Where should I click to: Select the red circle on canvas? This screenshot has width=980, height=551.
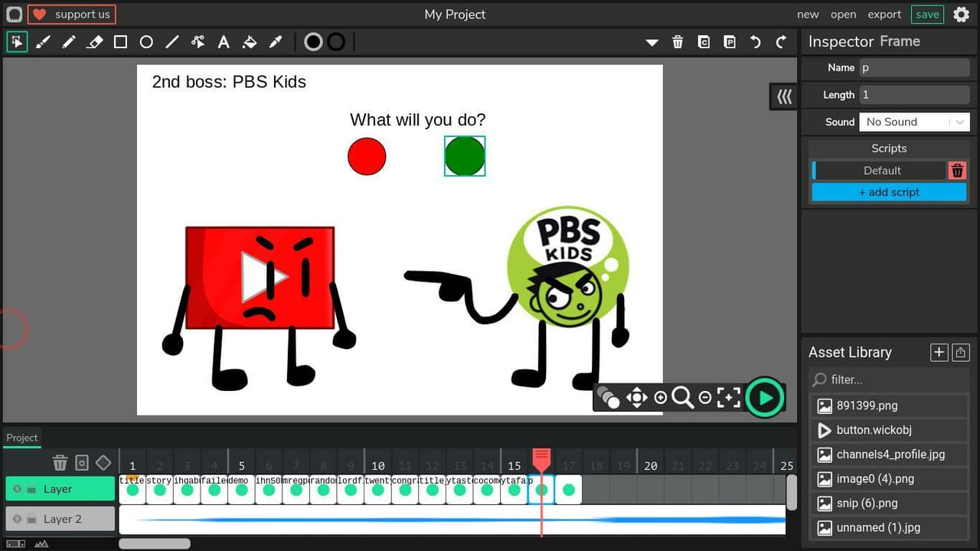[367, 156]
